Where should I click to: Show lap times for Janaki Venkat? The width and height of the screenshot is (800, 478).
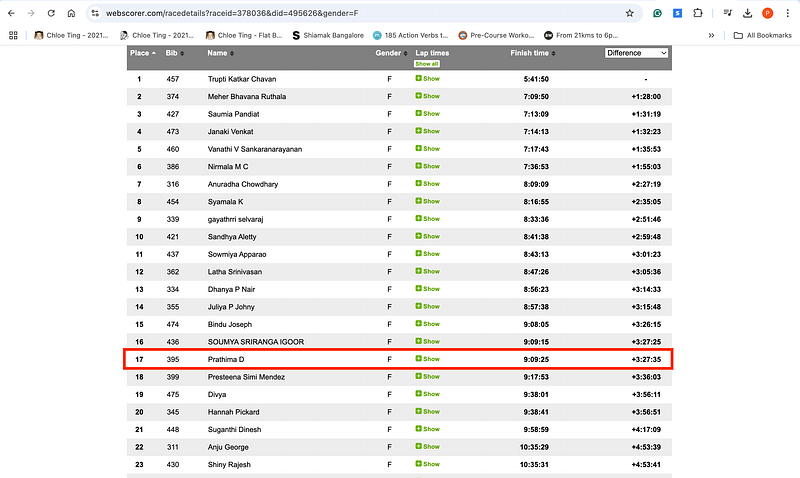[428, 131]
